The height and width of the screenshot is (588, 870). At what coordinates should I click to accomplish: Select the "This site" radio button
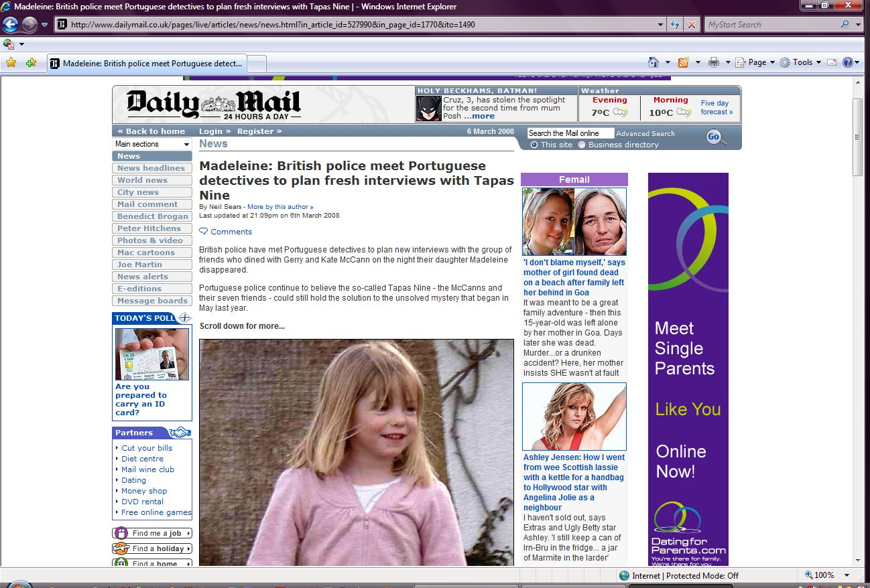[534, 145]
